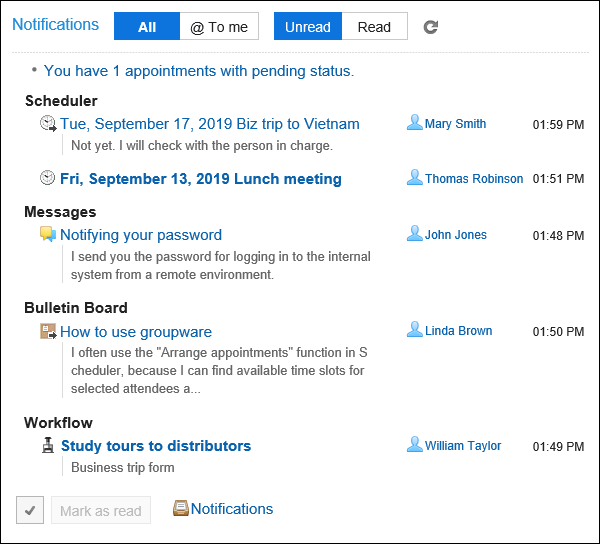View Mary Smith's profile

pos(455,124)
